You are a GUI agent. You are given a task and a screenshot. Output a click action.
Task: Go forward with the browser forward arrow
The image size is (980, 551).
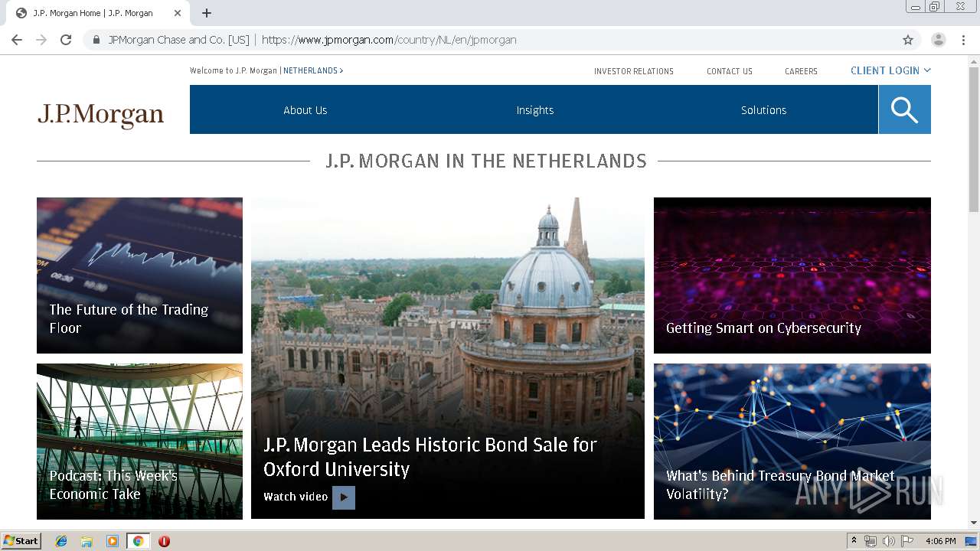pos(41,40)
